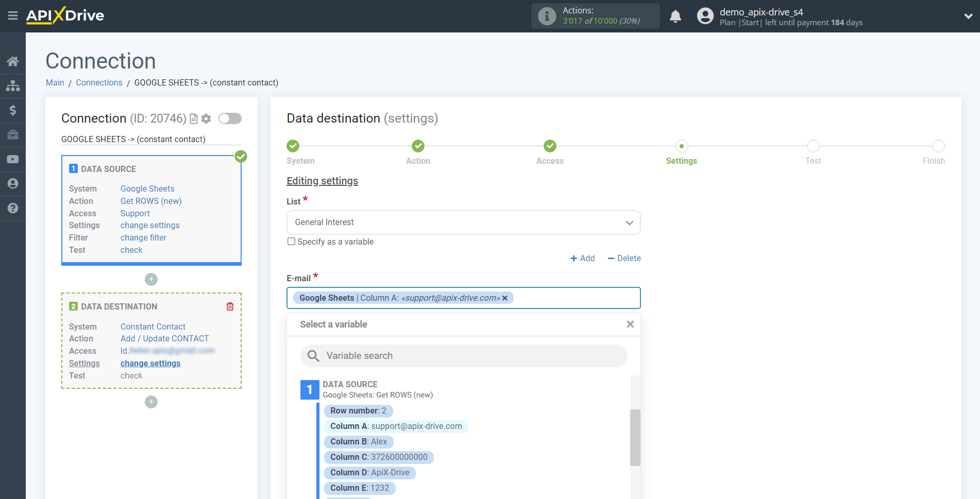Open the user profile sidebar icon

coord(13,184)
